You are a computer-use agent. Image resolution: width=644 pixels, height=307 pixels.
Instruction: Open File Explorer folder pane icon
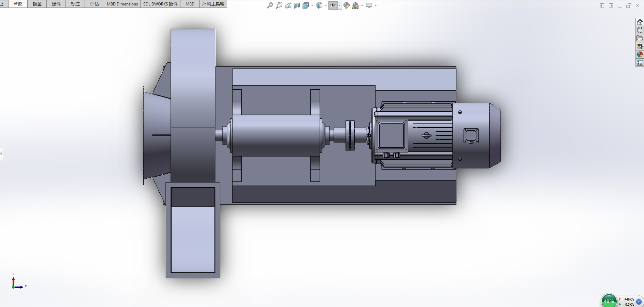coord(640,38)
